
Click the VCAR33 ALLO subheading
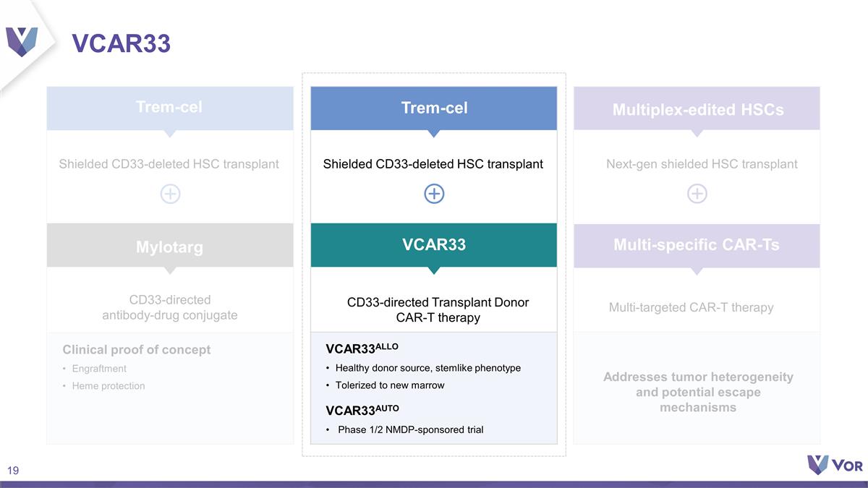[x=362, y=348]
